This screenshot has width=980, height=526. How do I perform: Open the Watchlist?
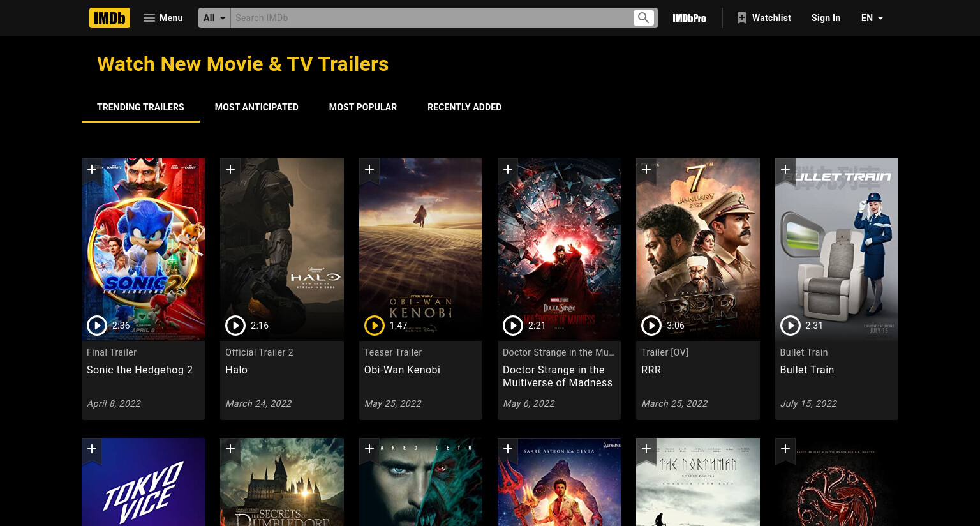tap(764, 18)
